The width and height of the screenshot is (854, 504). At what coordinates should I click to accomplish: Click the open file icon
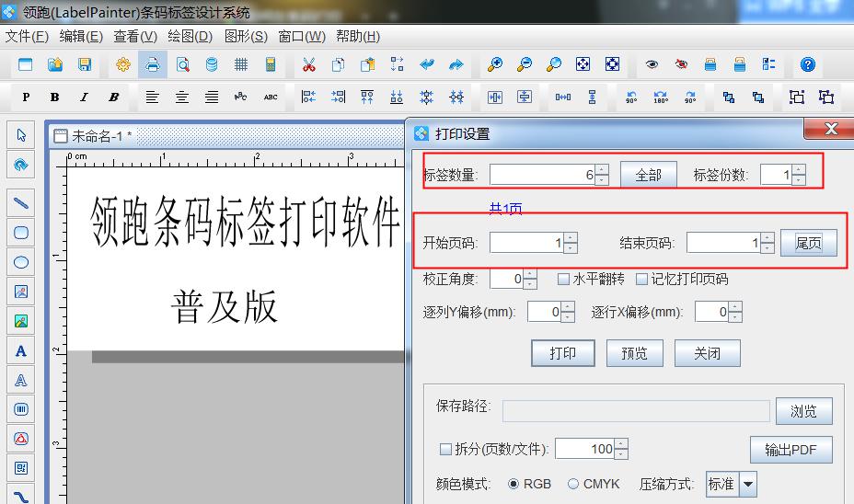(55, 64)
